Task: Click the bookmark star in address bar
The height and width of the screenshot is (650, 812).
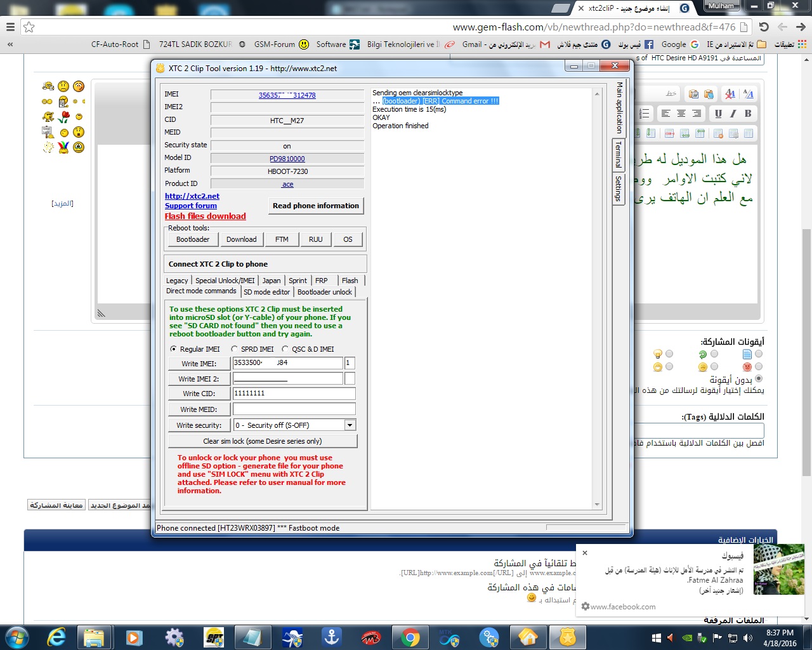Action: pos(29,27)
